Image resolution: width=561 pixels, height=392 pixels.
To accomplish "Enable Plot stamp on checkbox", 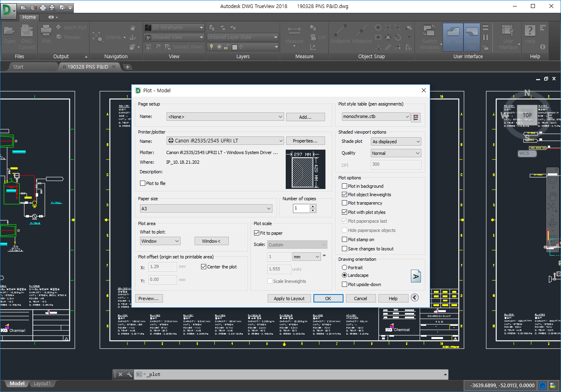I will pyautogui.click(x=344, y=240).
